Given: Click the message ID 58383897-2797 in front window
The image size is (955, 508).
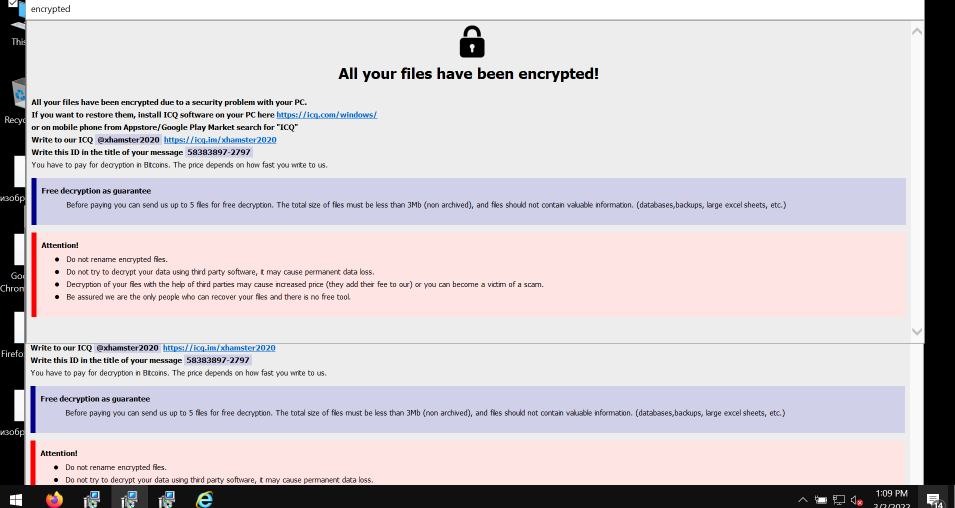Looking at the screenshot, I should (x=218, y=152).
